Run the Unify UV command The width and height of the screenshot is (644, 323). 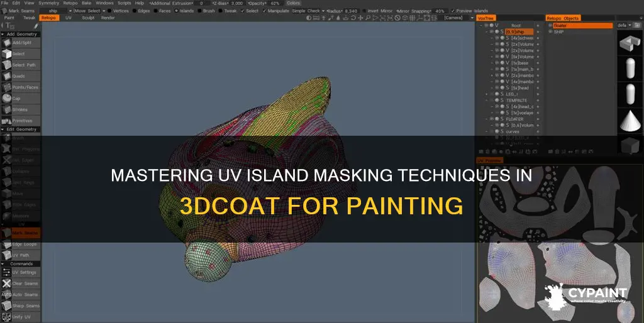(21, 317)
